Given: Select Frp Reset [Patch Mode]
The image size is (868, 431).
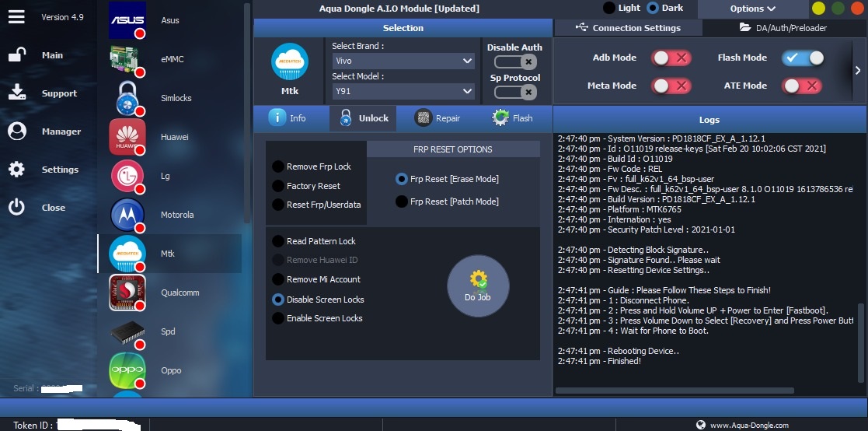Looking at the screenshot, I should click(x=448, y=201).
